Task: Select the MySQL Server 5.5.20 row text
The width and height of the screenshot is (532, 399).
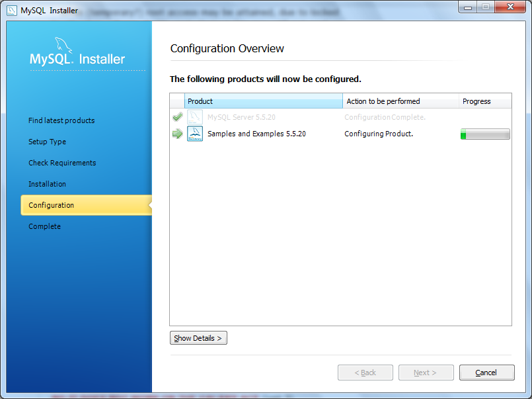Action: pyautogui.click(x=241, y=117)
